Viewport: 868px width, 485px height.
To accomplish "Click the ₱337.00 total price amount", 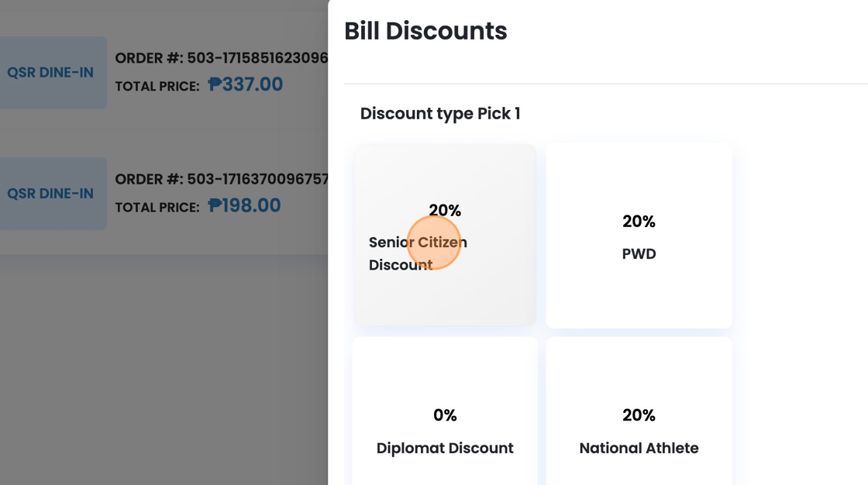I will click(246, 84).
